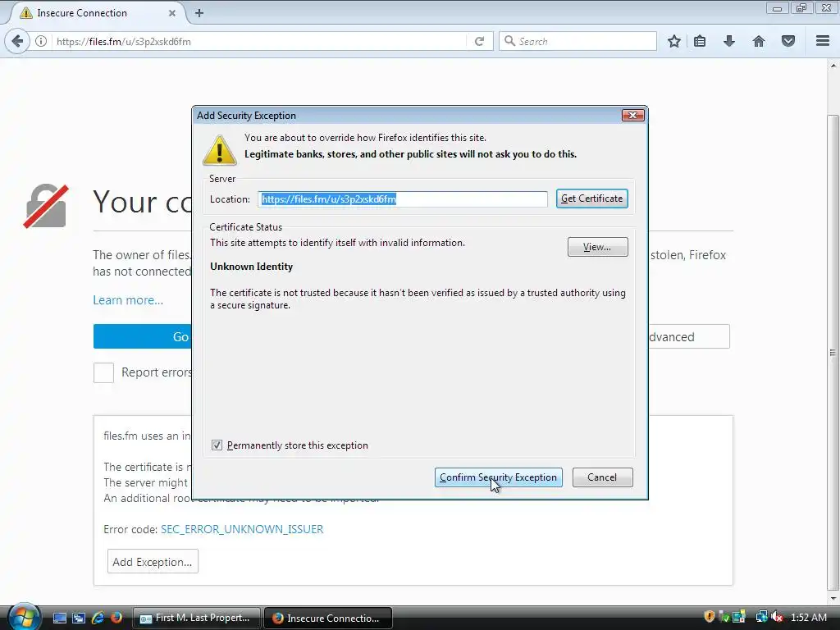Click the page vertical scrollbar thumb
Viewport: 840px width, 630px height.
click(833, 353)
